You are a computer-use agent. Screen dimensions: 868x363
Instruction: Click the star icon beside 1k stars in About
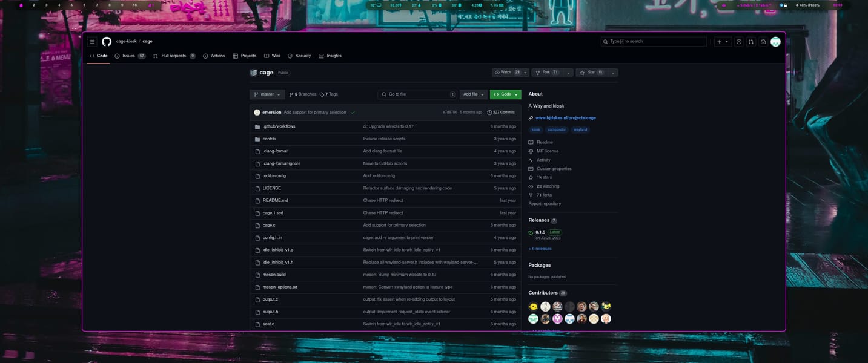click(531, 177)
